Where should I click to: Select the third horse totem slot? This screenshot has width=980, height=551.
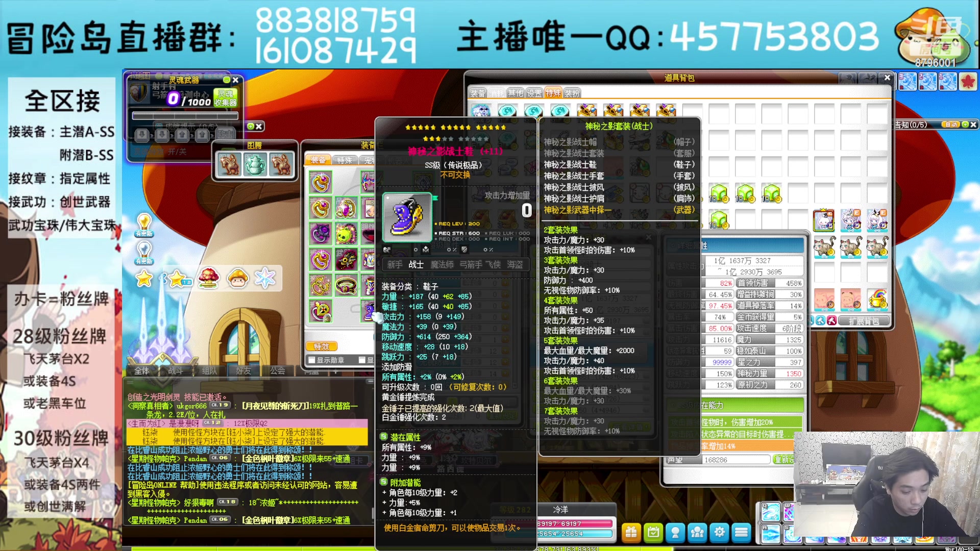280,164
